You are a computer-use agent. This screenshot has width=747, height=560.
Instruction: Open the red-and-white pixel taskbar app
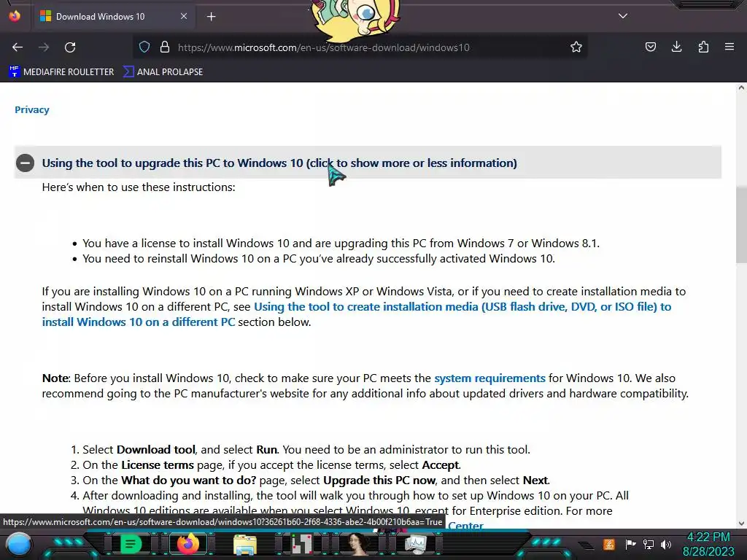(302, 544)
